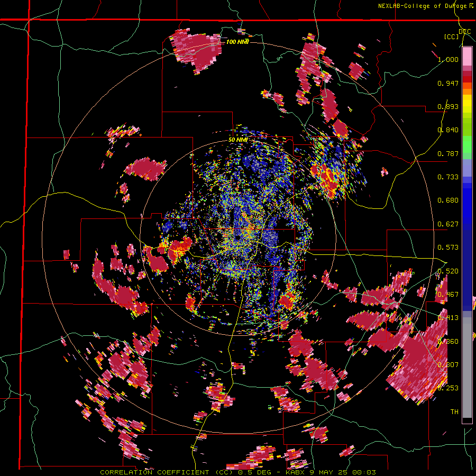Click the TH legend label

point(454,412)
